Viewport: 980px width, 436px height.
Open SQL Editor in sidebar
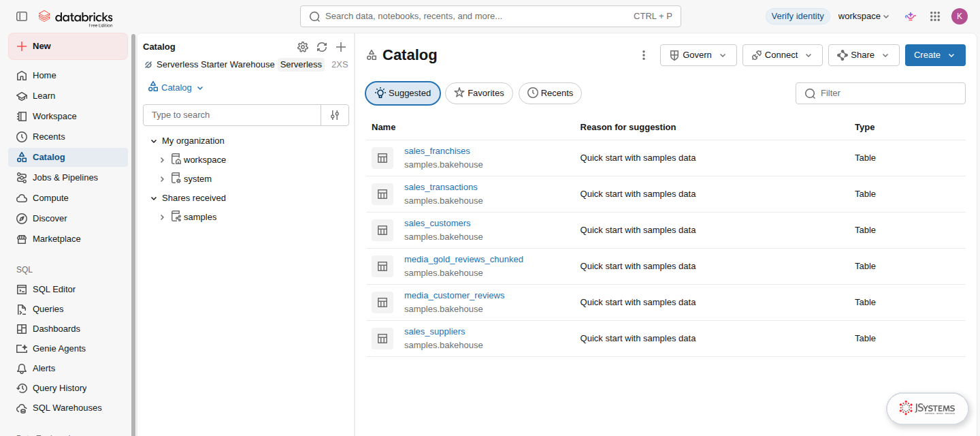[x=68, y=290]
